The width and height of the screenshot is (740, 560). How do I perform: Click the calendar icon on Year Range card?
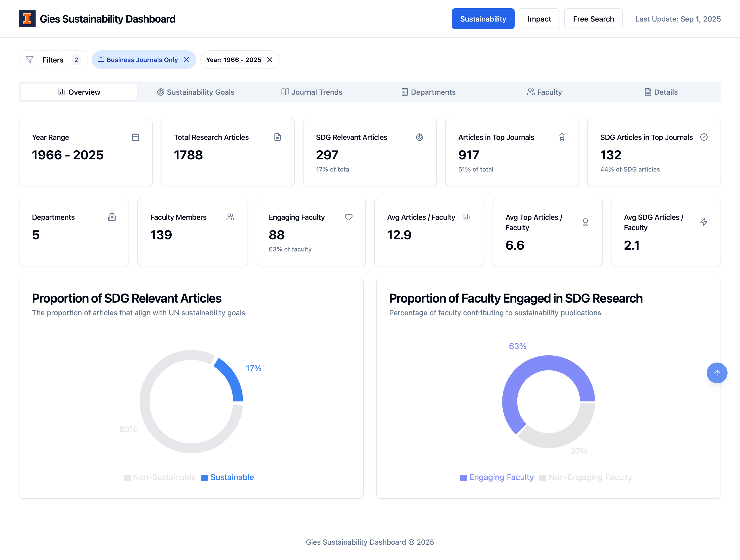[x=136, y=137]
